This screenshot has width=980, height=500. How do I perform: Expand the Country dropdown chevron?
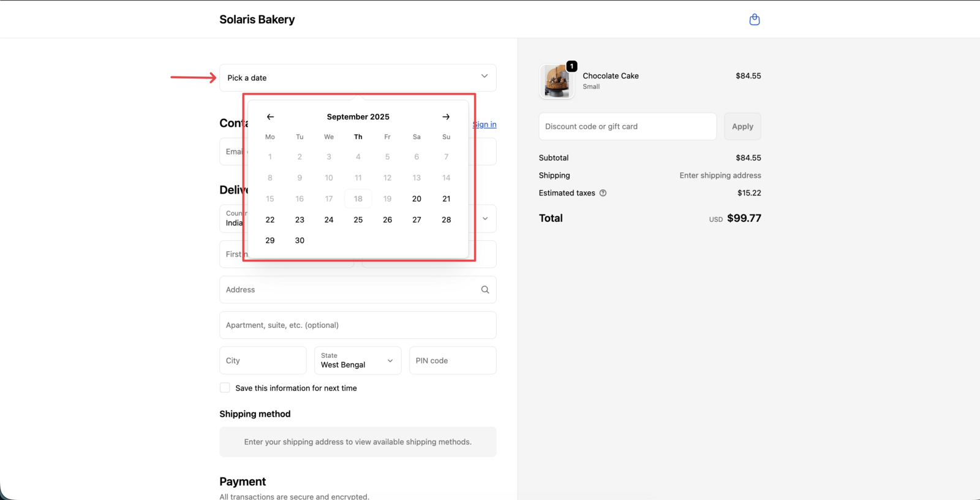pos(485,219)
